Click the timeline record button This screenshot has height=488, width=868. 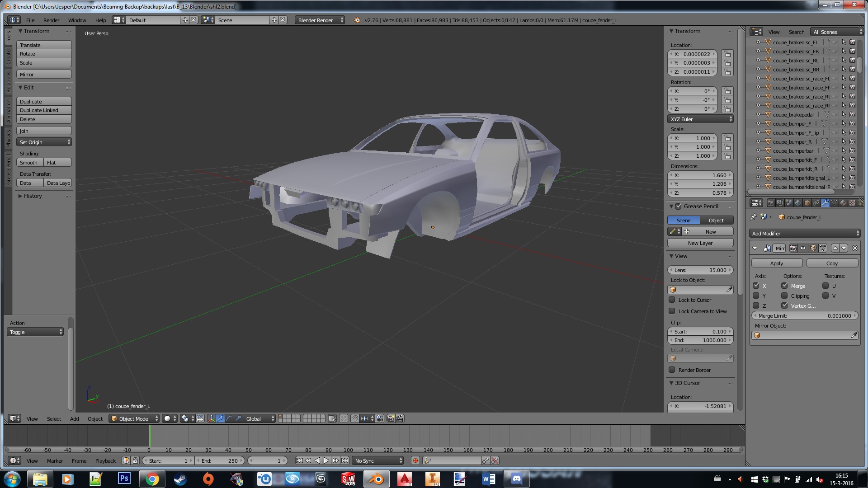pyautogui.click(x=415, y=460)
